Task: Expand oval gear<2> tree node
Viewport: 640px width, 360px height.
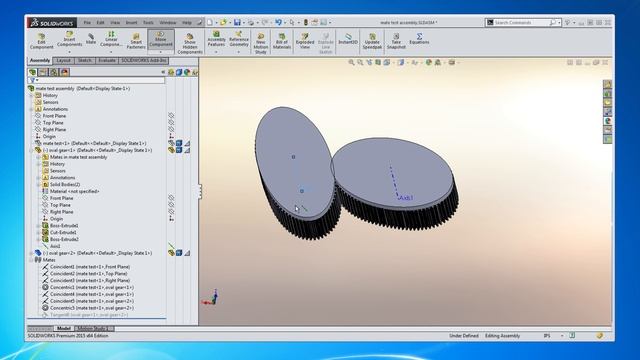Action: coord(31,253)
